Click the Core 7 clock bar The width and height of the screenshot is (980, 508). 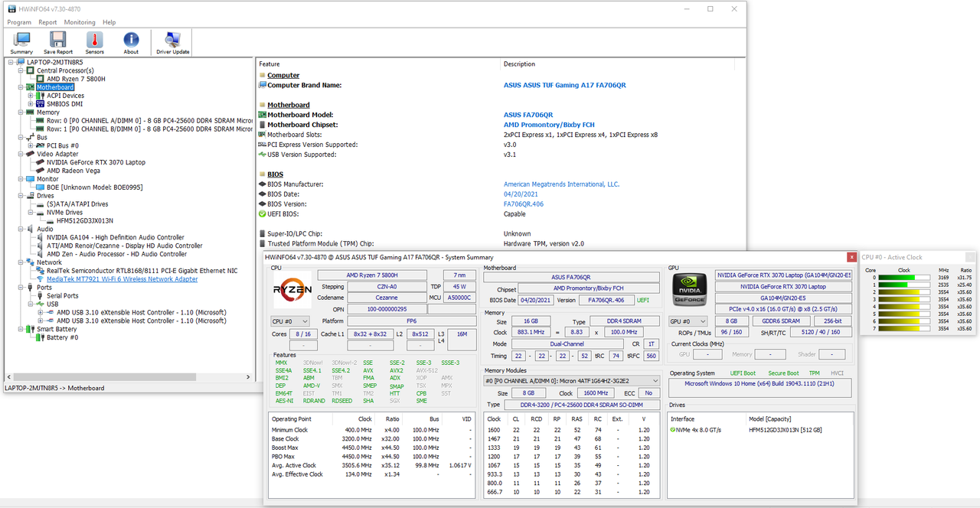point(906,328)
